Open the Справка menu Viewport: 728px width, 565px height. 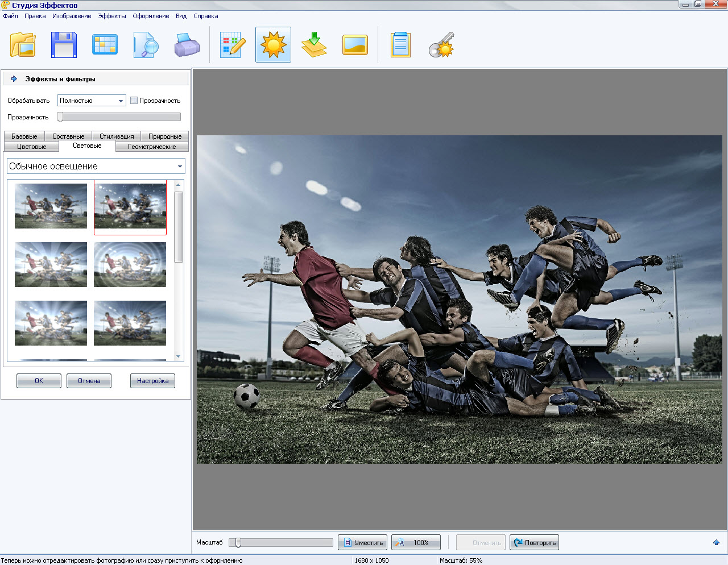pyautogui.click(x=206, y=16)
